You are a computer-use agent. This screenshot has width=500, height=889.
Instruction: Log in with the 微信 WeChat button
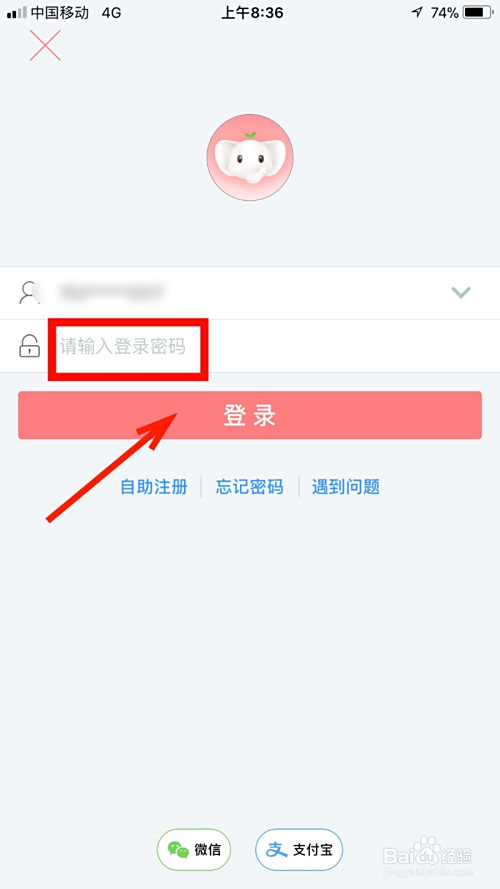(194, 849)
